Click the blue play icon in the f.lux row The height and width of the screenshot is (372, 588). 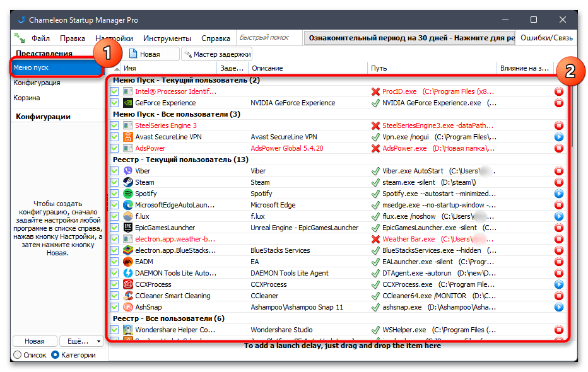(559, 216)
